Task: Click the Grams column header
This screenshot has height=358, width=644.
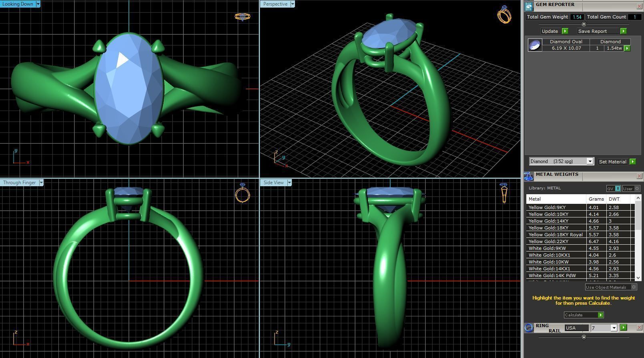Action: [596, 199]
